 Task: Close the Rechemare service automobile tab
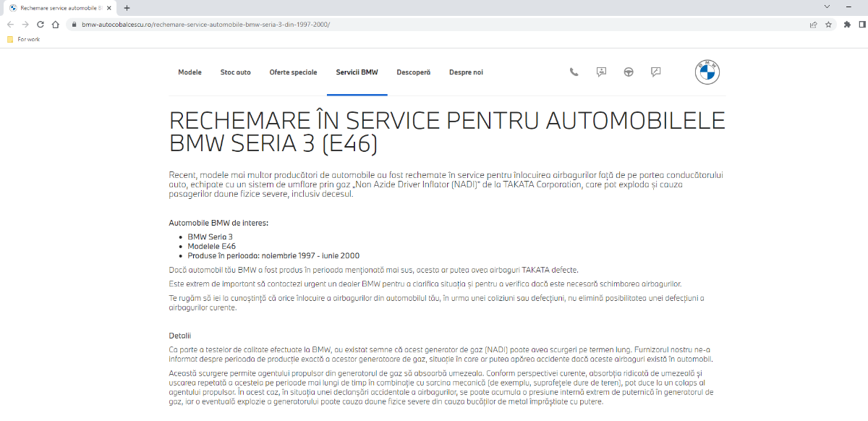click(109, 7)
